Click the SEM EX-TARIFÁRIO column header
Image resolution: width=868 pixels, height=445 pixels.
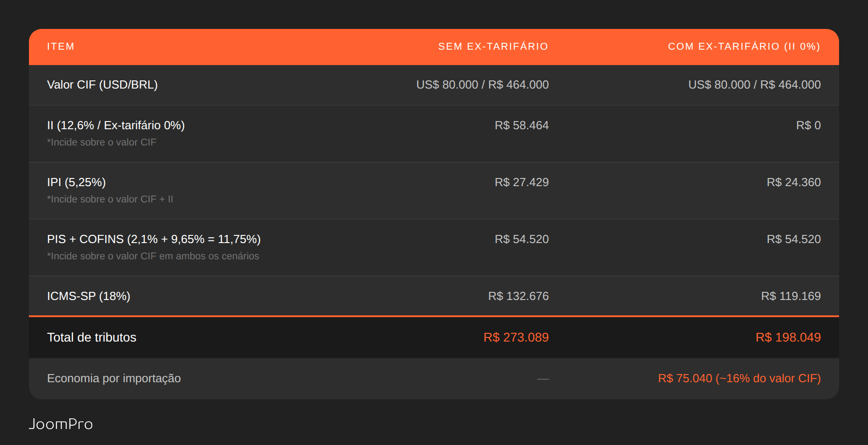[493, 47]
